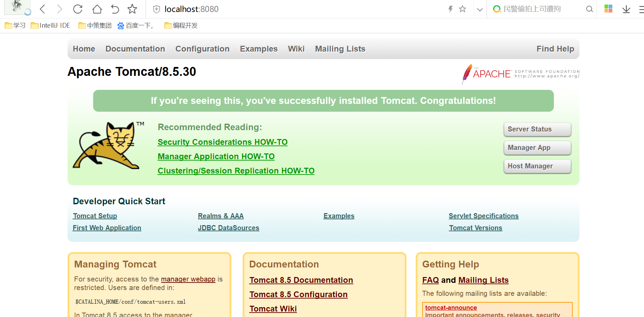Screen dimensions: 644x317
Task: Open the Configuration navigation item
Action: click(x=202, y=49)
